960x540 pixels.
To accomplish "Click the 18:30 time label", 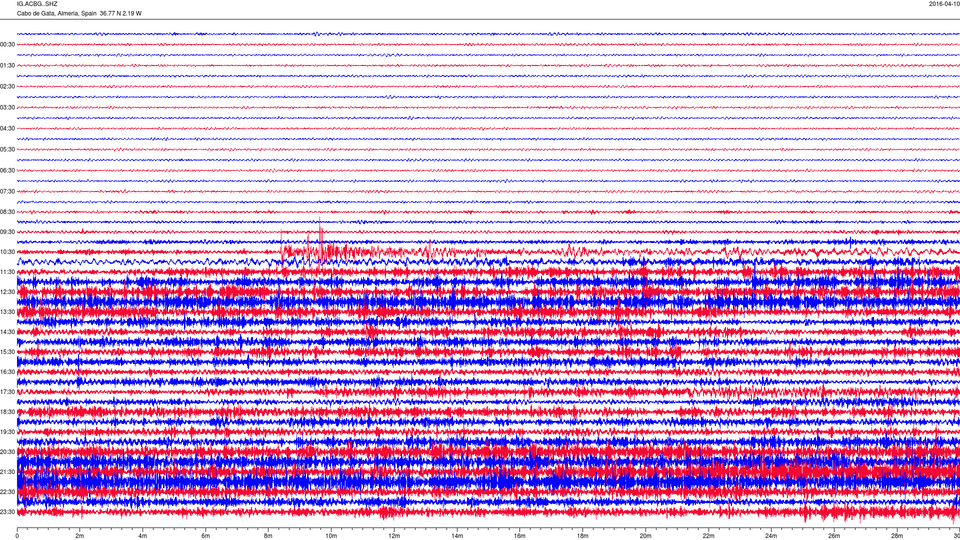I will [7, 412].
